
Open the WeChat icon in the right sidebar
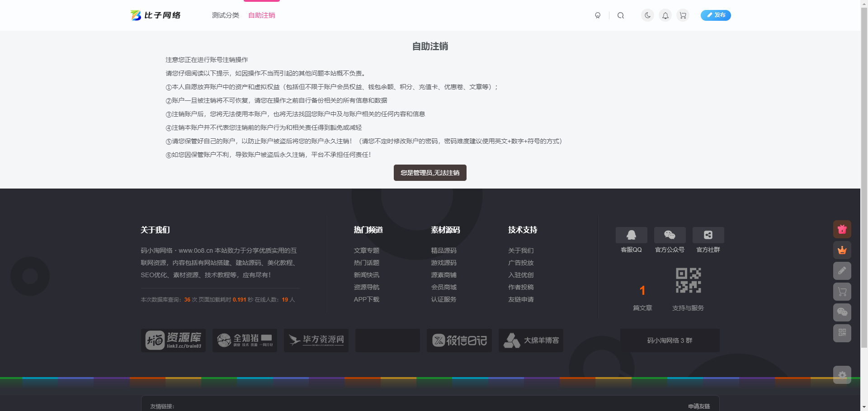coord(842,312)
